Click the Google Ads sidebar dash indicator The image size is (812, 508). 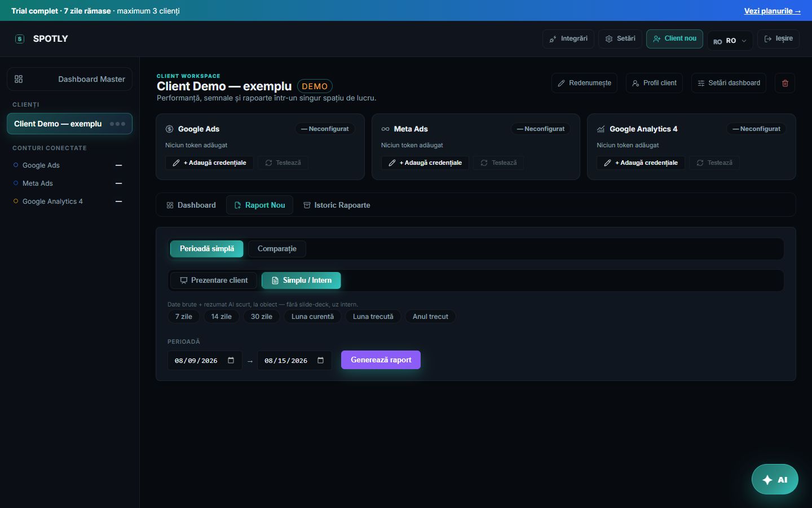tap(119, 165)
